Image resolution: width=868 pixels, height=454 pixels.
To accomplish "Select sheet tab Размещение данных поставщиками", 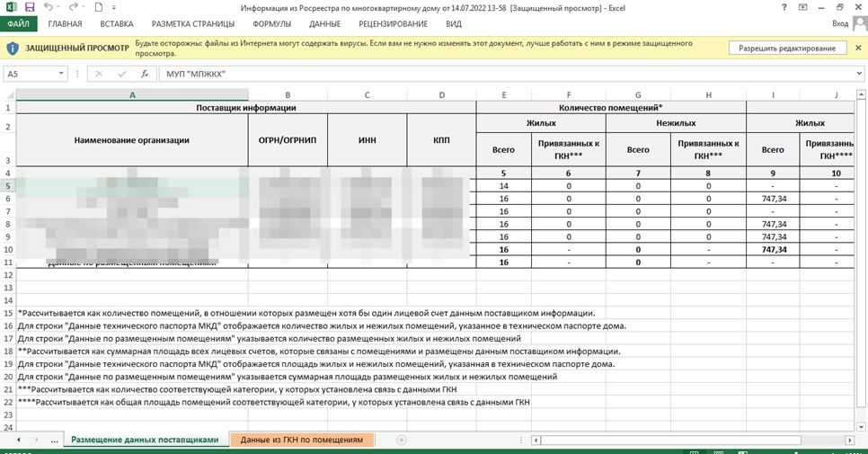I will coord(145,440).
